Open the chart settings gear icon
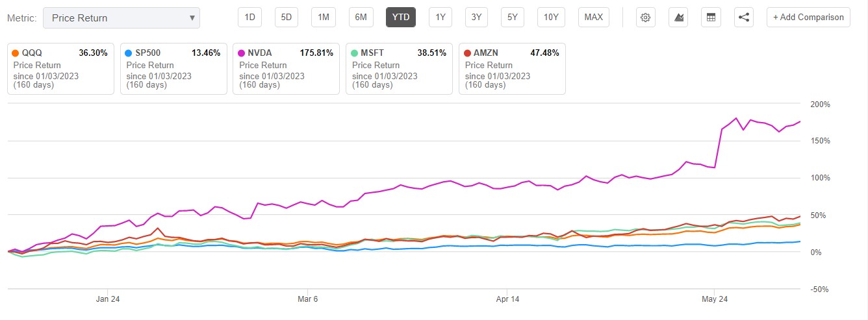This screenshot has height=320, width=868. click(645, 18)
